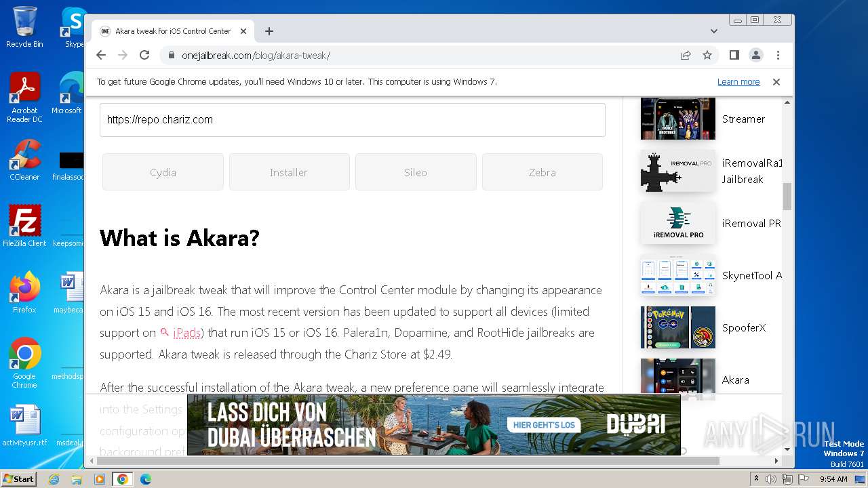Open the Streamer sidebar link
The height and width of the screenshot is (488, 868).
click(743, 119)
